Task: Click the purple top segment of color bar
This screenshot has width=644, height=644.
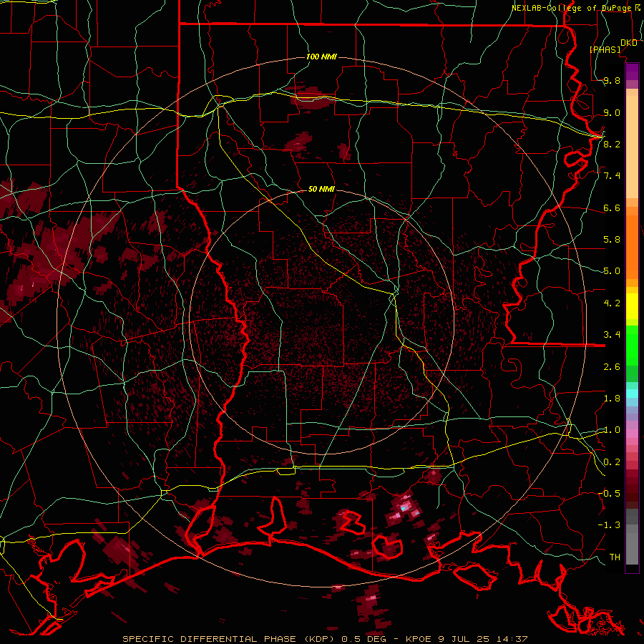Action: click(x=632, y=72)
